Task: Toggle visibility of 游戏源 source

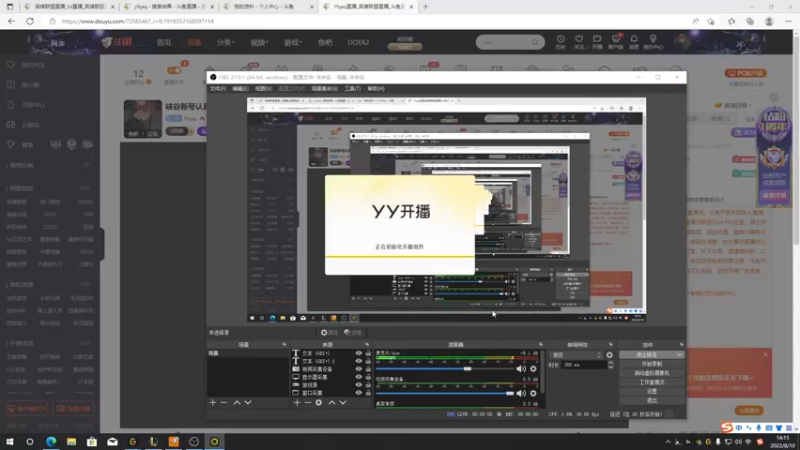Action: [359, 385]
